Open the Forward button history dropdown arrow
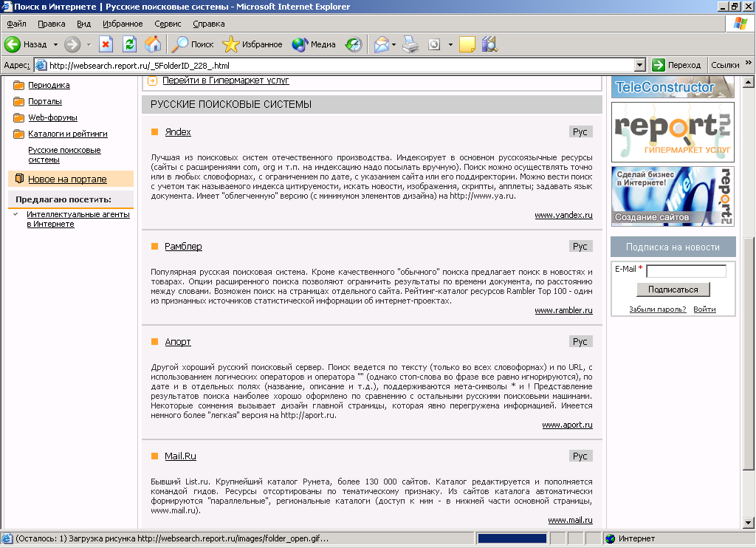 pos(89,44)
